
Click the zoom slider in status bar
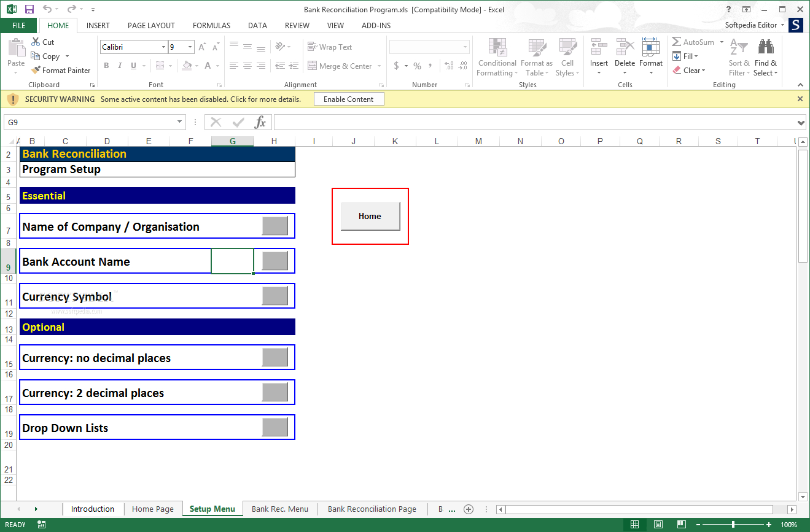tap(733, 525)
